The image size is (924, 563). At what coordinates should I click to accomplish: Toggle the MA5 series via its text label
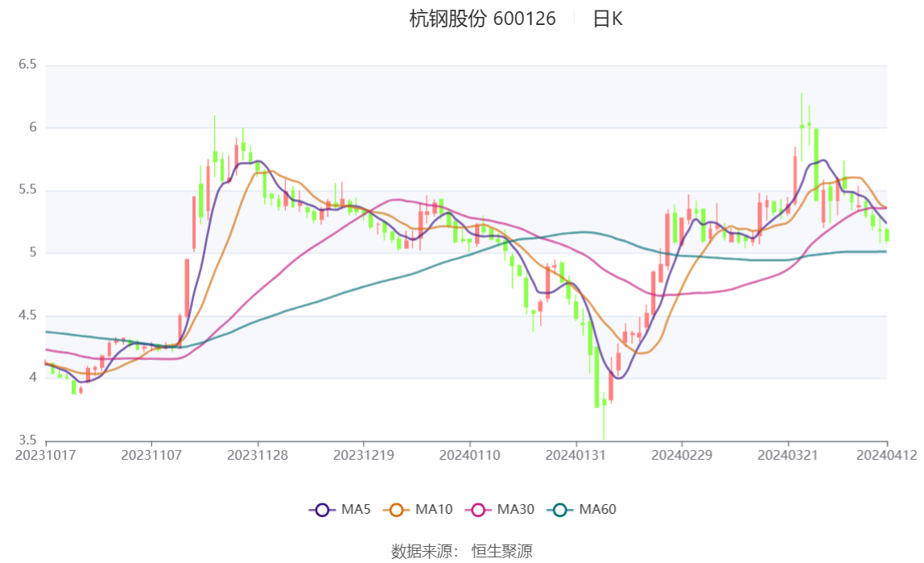[356, 509]
